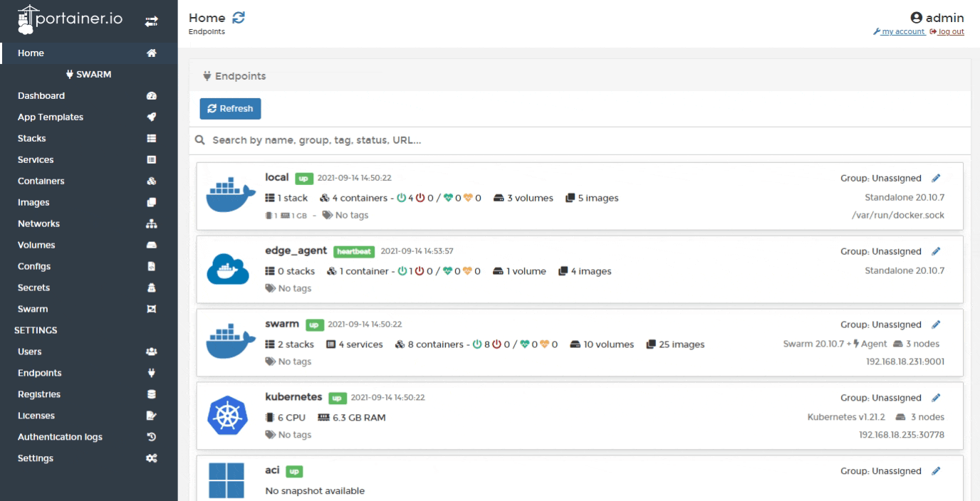
Task: Select Services in the sidebar
Action: click(x=89, y=160)
